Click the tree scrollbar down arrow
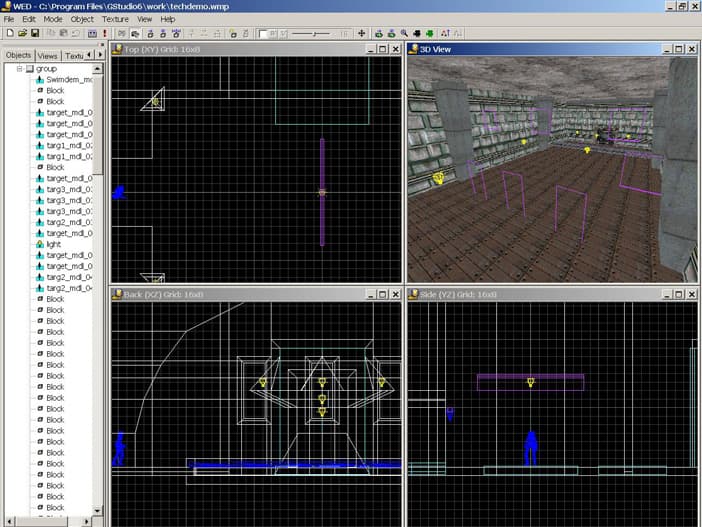Image resolution: width=702 pixels, height=527 pixels. coord(98,510)
